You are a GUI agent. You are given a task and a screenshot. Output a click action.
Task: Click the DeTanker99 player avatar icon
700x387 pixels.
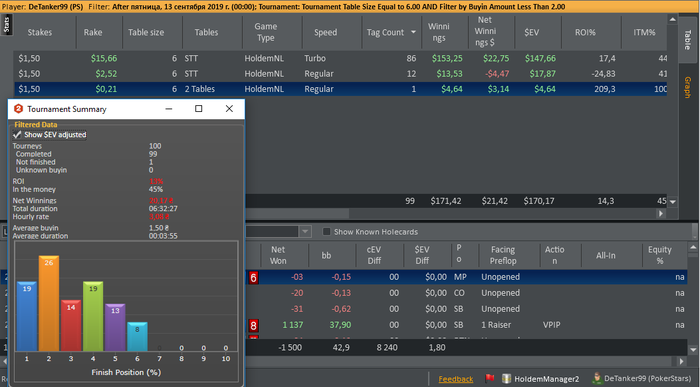pos(597,379)
